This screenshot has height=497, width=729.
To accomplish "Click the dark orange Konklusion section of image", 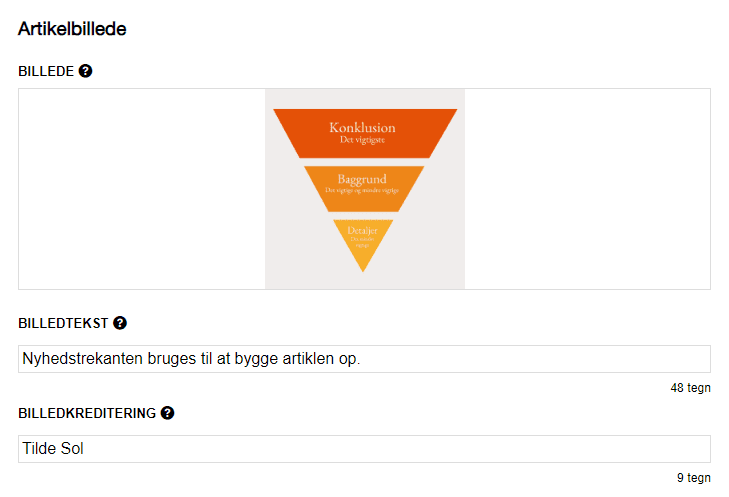I will 364,133.
